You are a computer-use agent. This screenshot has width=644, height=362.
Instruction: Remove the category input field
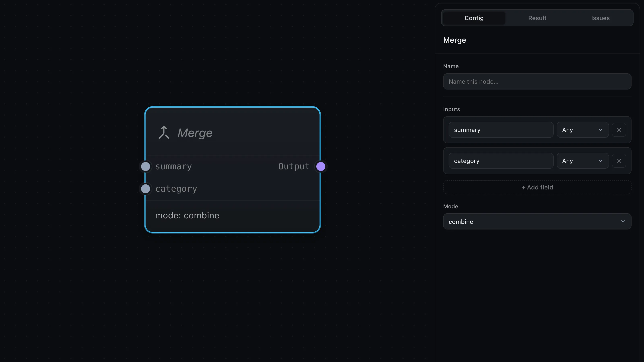[x=619, y=161]
